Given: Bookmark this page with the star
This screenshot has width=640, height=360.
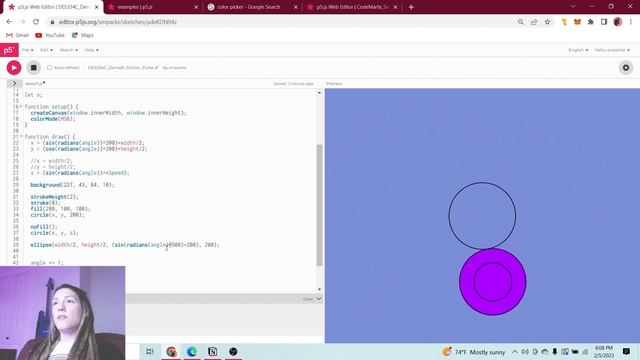Looking at the screenshot, I should 547,22.
